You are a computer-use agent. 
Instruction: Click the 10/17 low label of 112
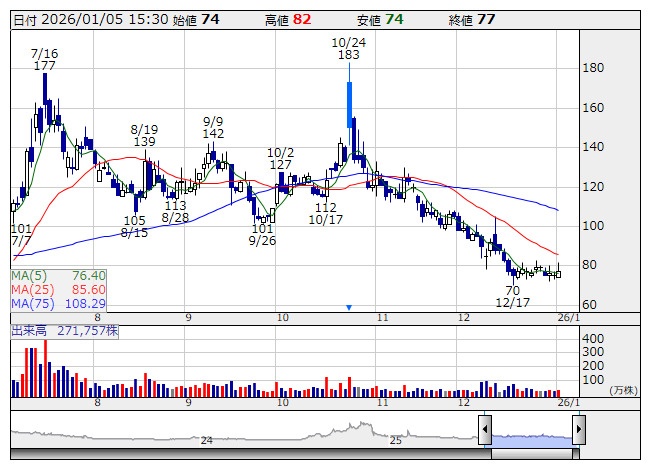click(326, 213)
